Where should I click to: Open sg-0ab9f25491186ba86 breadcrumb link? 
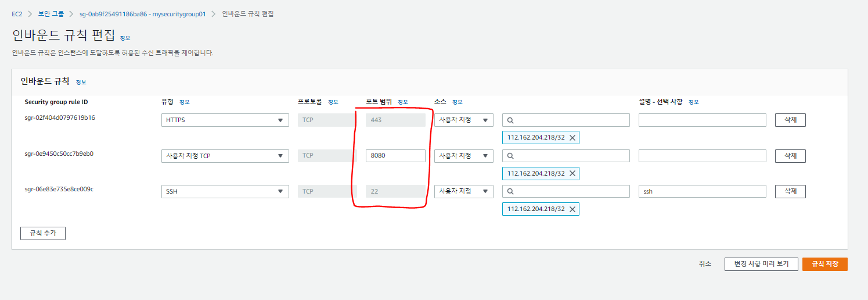click(x=143, y=13)
